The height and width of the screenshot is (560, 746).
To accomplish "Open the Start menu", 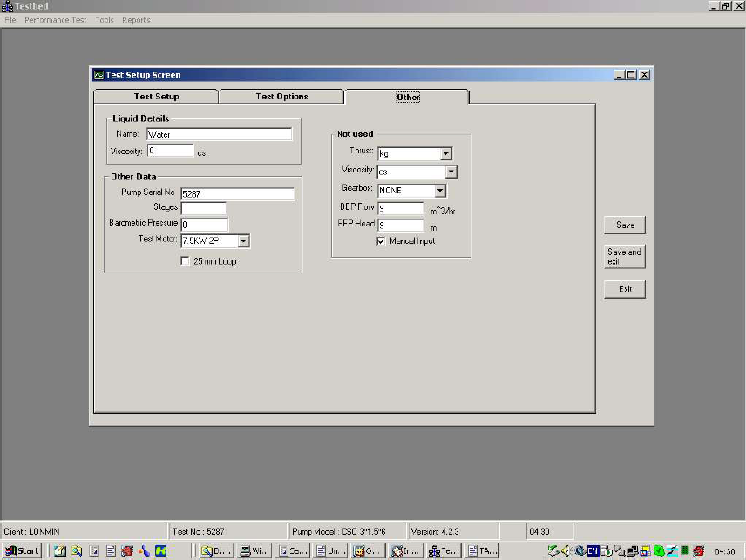I will (x=21, y=550).
